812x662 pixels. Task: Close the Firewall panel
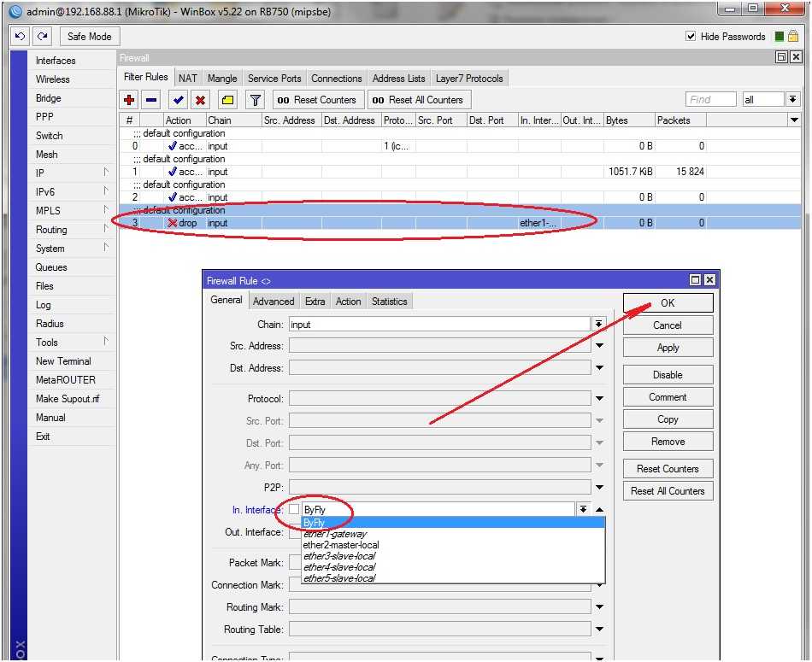pyautogui.click(x=796, y=57)
